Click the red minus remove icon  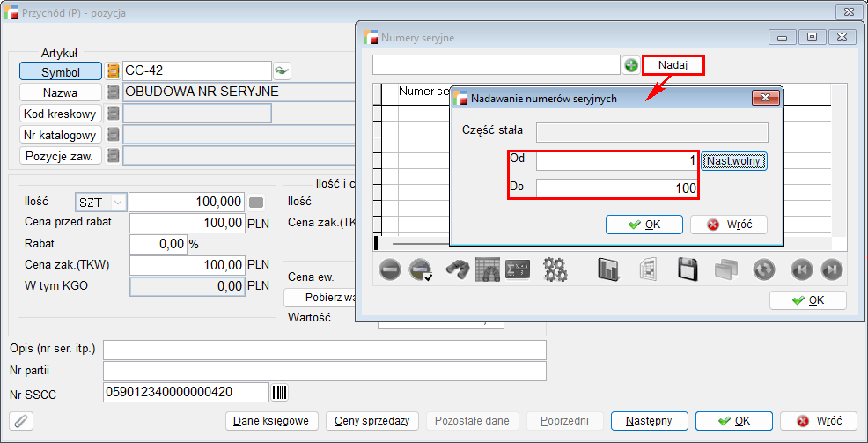[391, 269]
